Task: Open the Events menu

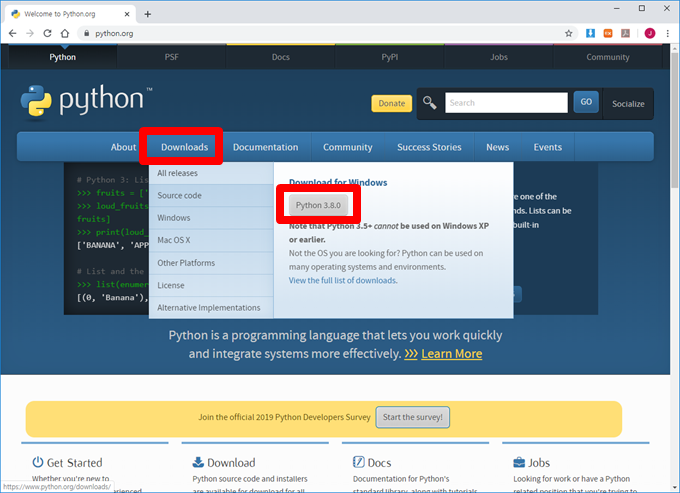Action: [548, 147]
